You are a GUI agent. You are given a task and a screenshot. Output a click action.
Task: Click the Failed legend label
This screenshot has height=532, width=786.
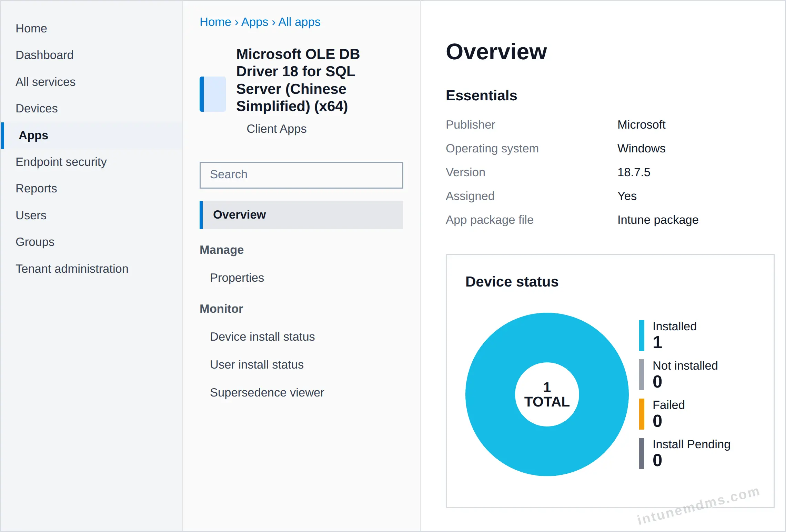[668, 405]
